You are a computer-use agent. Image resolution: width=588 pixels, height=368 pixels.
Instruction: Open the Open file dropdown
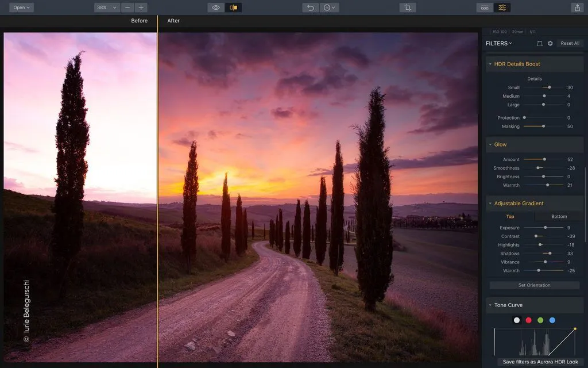(20, 7)
